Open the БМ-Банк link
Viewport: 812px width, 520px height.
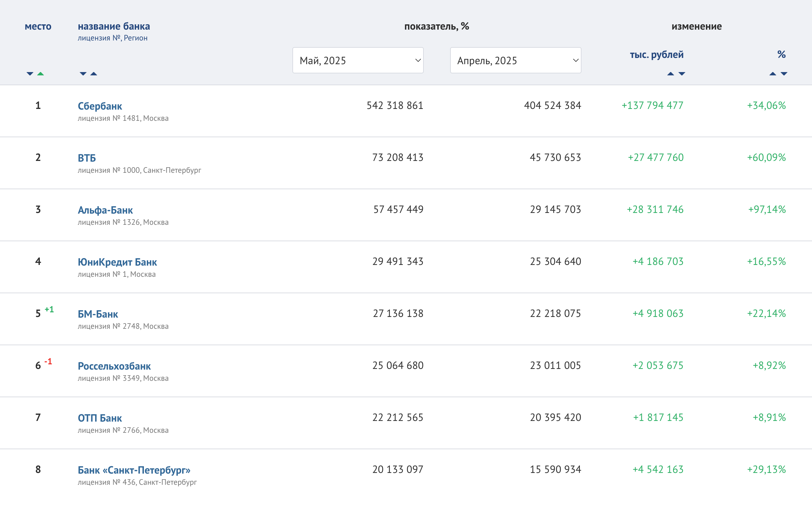click(97, 314)
